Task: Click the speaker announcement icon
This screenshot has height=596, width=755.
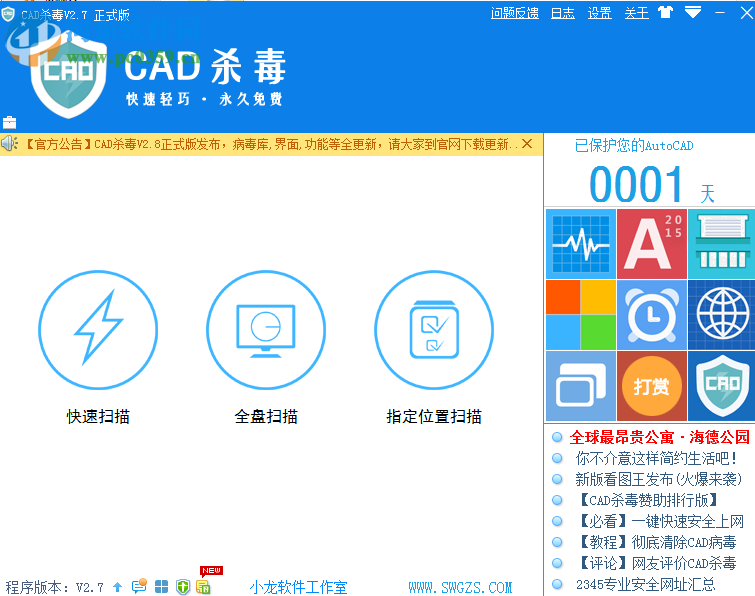Action: (x=9, y=143)
